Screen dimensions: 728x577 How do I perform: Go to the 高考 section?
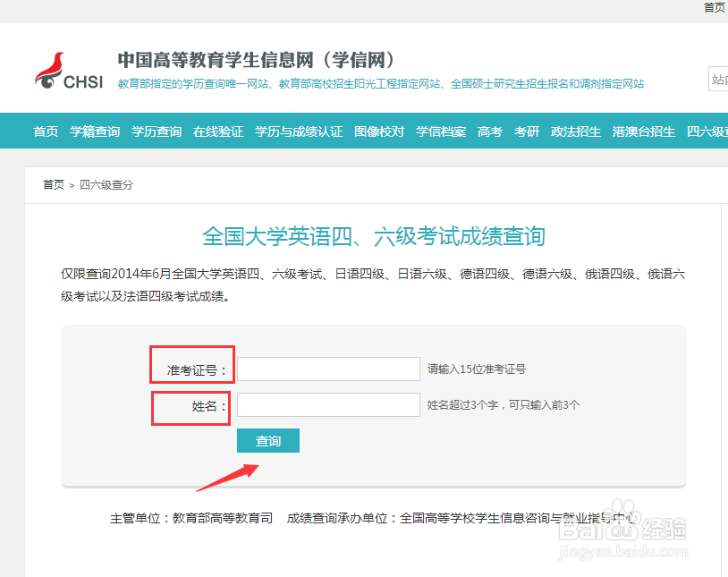[489, 131]
